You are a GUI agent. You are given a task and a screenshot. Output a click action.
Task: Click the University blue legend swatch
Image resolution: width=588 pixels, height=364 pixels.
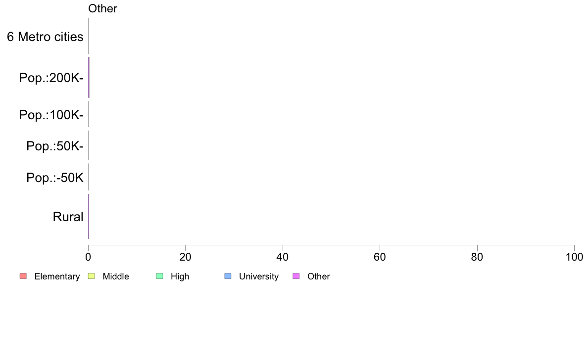tap(228, 276)
